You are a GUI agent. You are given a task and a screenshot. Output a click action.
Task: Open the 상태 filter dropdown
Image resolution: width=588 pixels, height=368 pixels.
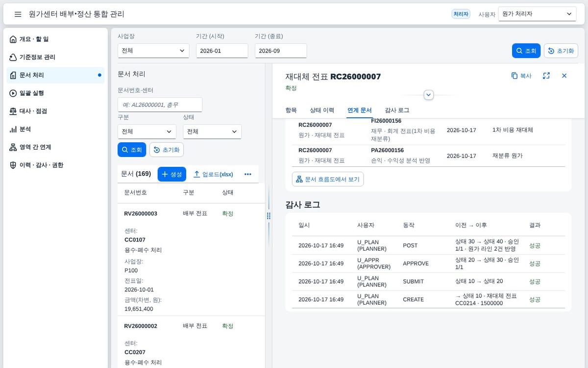point(212,131)
